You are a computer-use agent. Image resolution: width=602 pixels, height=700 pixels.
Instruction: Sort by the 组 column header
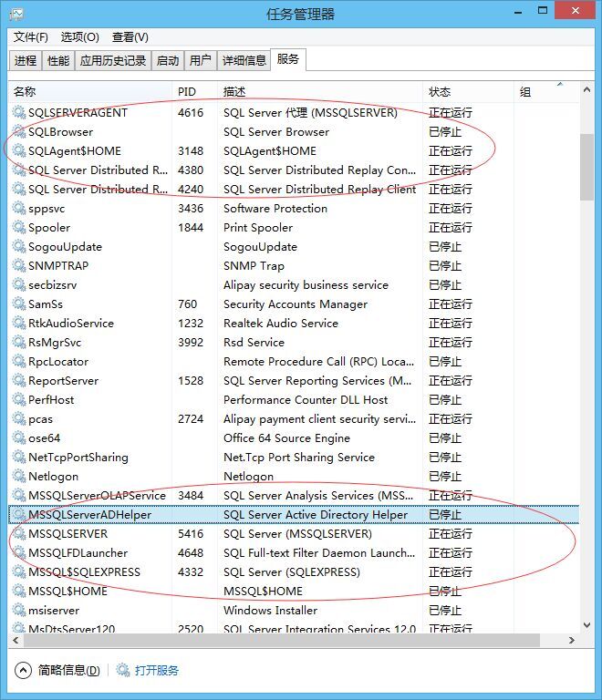click(x=546, y=92)
